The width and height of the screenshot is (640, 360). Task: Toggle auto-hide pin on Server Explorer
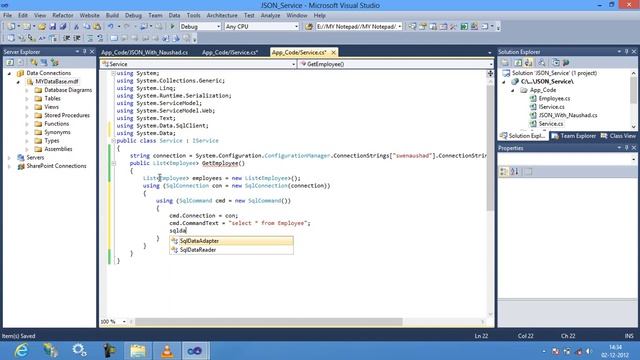[84, 52]
